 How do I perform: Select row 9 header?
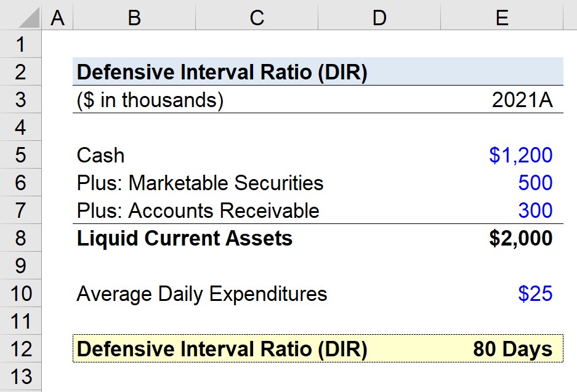tap(20, 265)
